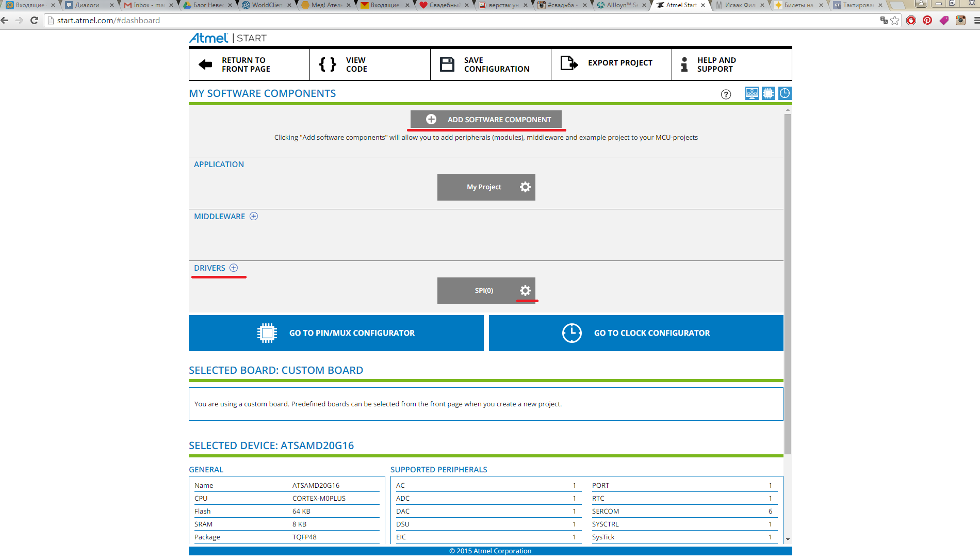Click the translate page icon in address bar

[x=884, y=21]
